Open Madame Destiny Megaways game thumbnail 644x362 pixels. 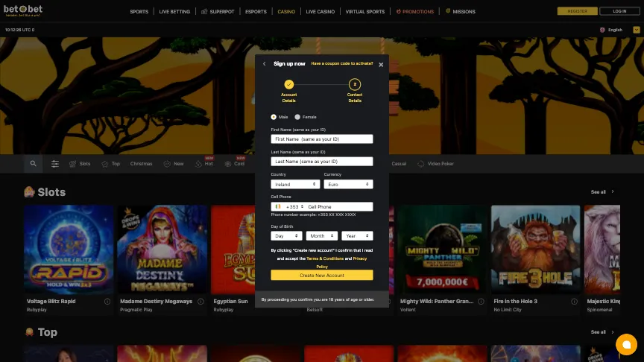(162, 250)
